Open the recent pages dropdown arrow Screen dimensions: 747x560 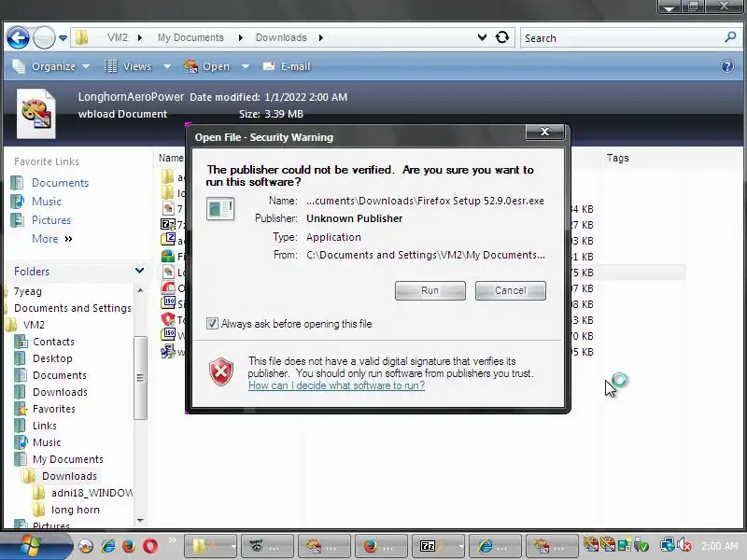click(x=63, y=37)
